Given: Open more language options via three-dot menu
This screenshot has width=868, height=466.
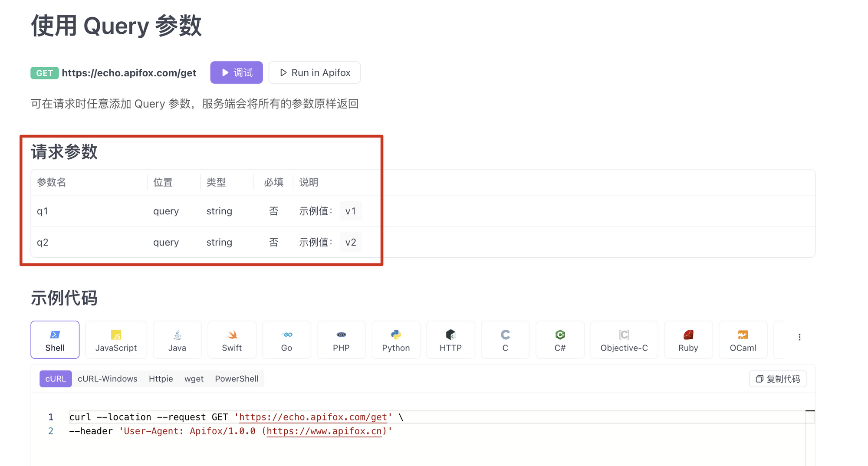Looking at the screenshot, I should click(799, 336).
